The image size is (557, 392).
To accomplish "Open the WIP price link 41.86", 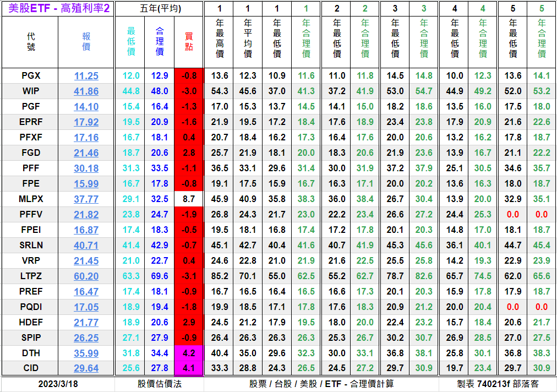I will tap(86, 91).
